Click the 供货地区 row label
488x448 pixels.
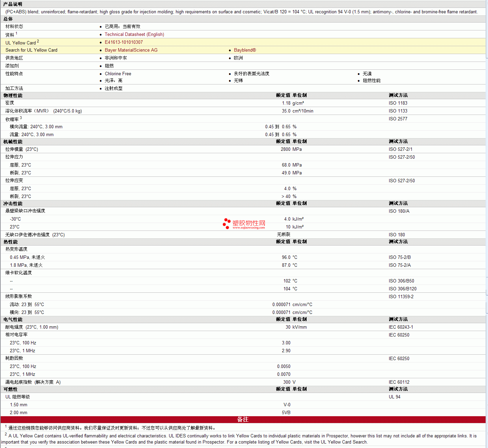tap(14, 58)
